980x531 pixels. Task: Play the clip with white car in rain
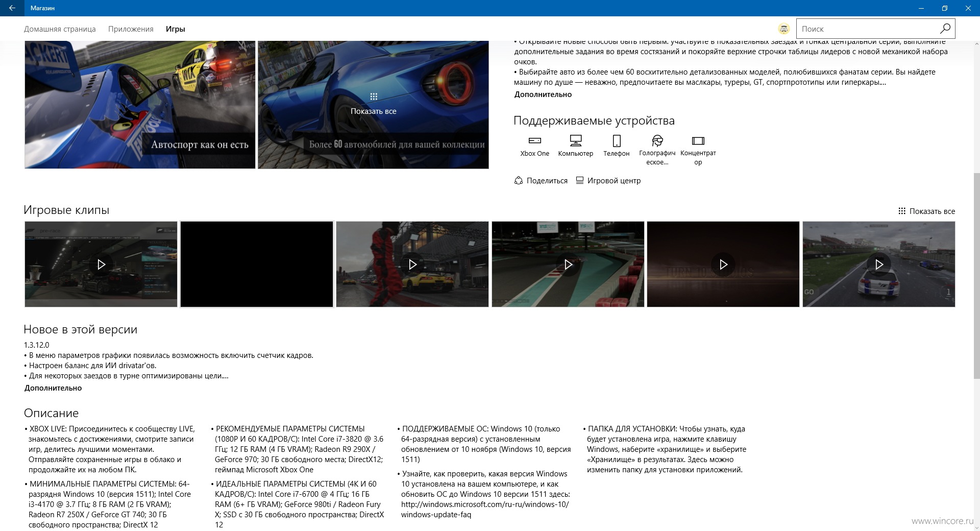pyautogui.click(x=879, y=264)
